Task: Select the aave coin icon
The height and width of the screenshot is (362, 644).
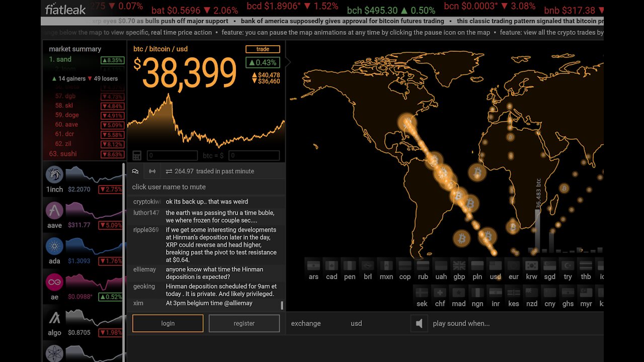Action: click(54, 210)
